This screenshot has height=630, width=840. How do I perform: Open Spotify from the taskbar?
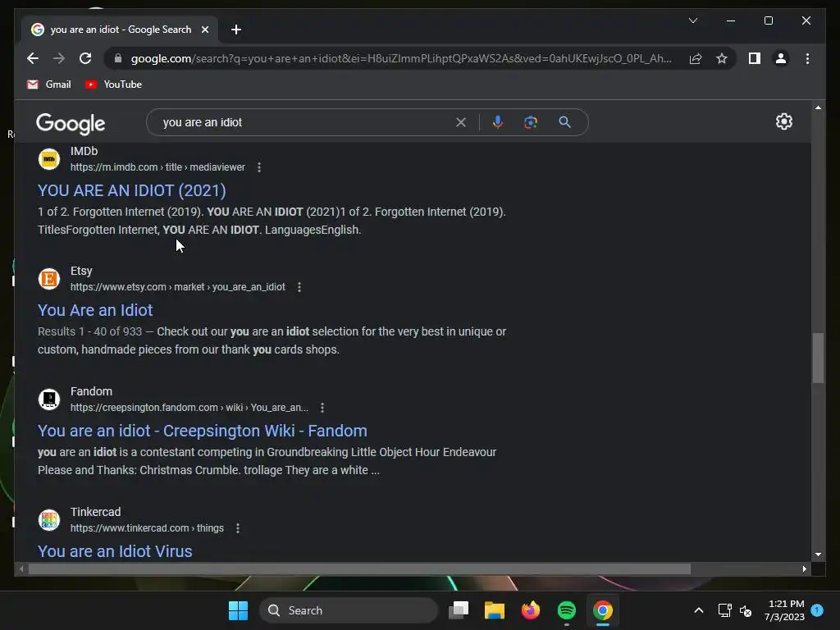tap(566, 610)
